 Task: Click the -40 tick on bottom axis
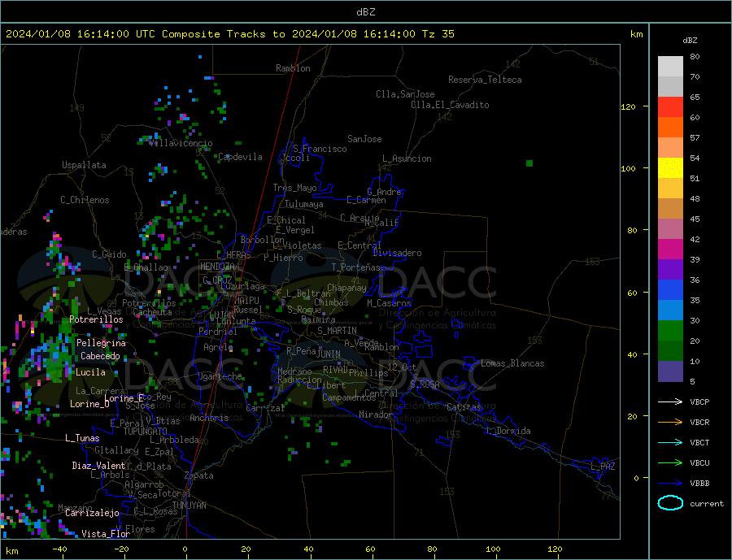59,549
